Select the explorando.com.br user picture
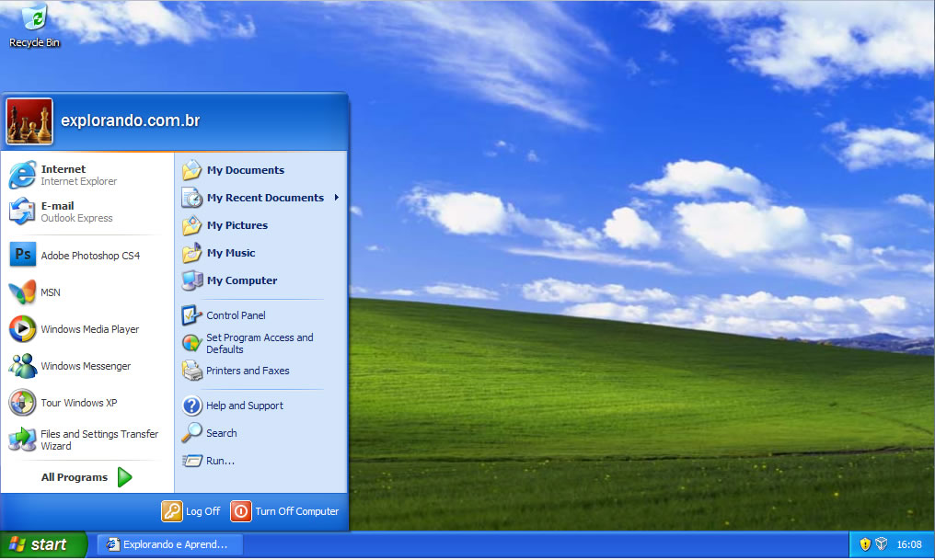This screenshot has width=935, height=560. (29, 120)
